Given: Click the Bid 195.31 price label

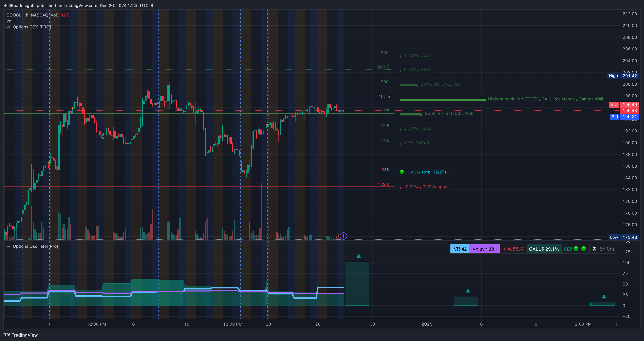Looking at the screenshot, I should (x=624, y=117).
